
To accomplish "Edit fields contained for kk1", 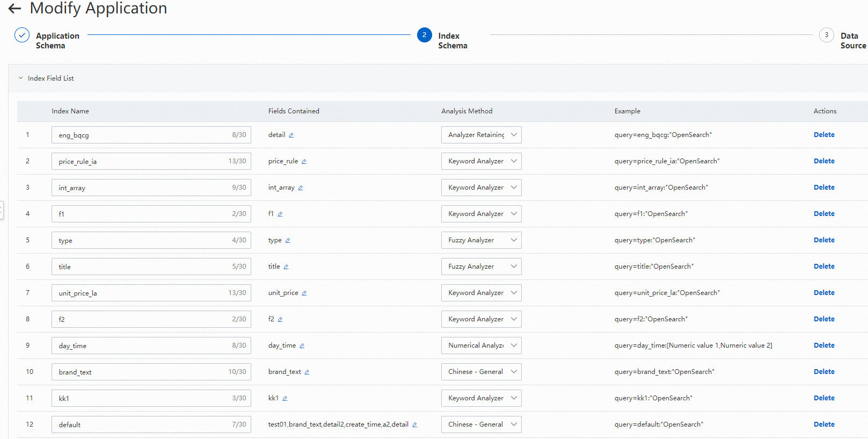I will coord(285,399).
